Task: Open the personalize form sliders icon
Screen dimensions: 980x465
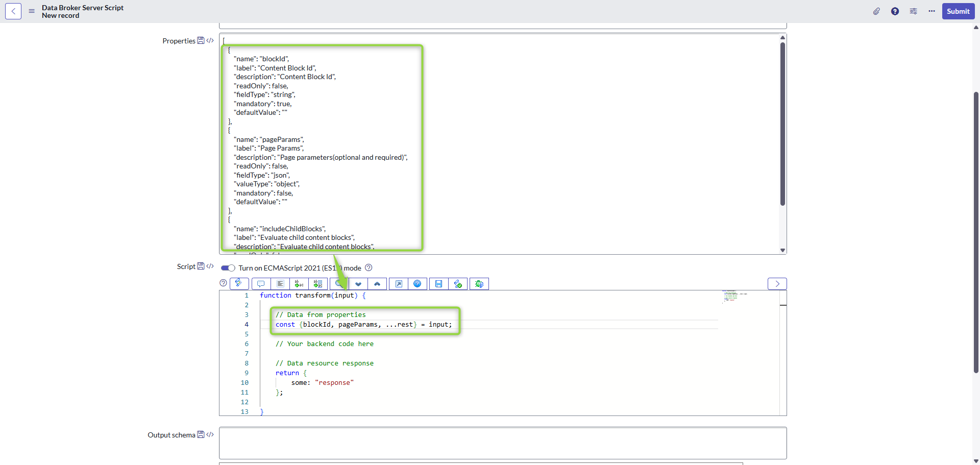Action: tap(913, 11)
